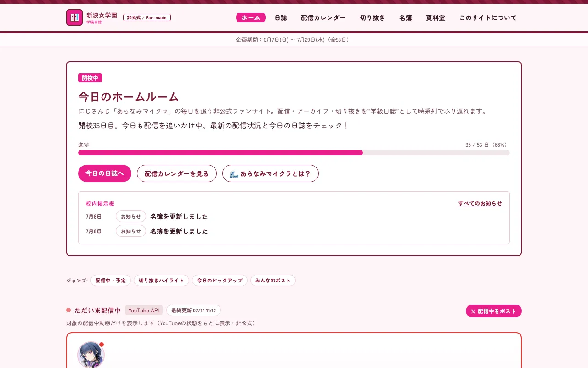
Task: Click 配信中をポスト button
Action: coord(494,311)
